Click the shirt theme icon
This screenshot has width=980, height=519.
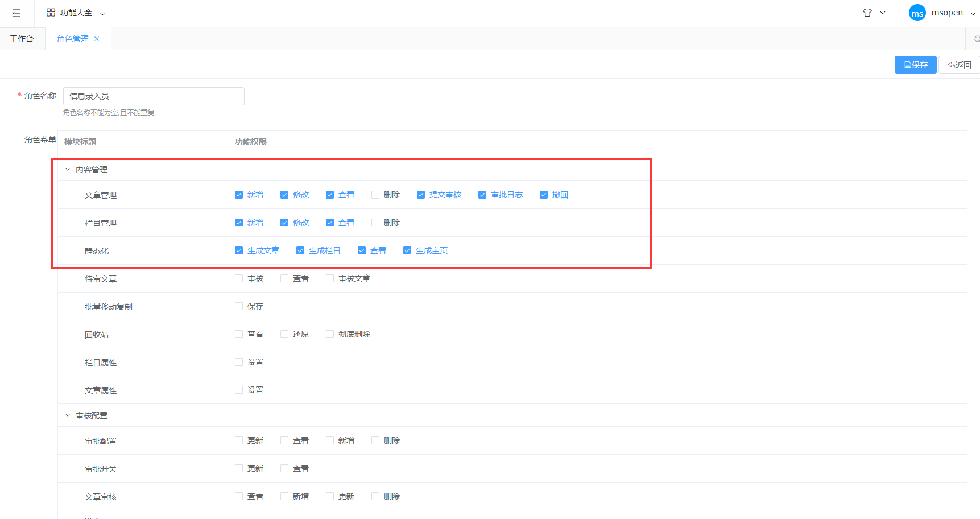click(x=867, y=13)
